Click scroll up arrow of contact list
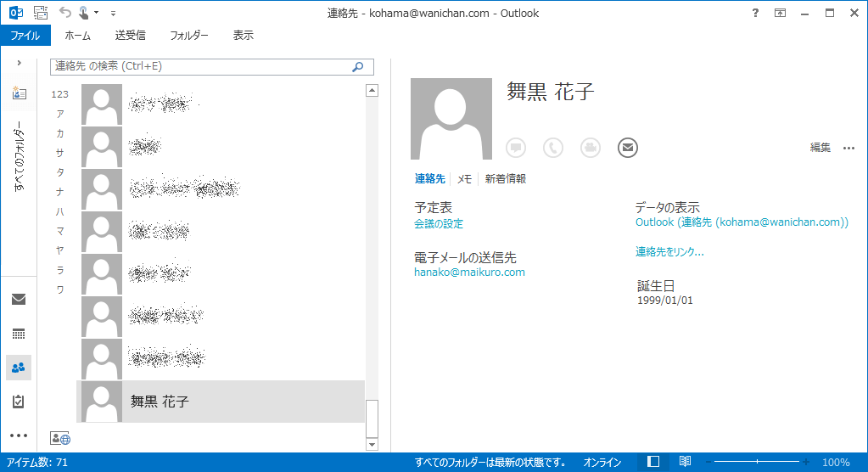This screenshot has height=472, width=868. tap(372, 90)
